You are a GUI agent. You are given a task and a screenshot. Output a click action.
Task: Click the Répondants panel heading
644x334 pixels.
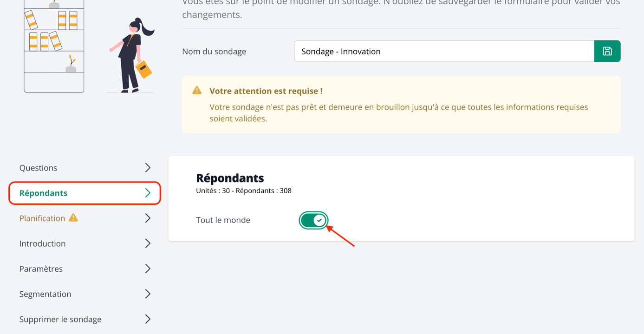[x=229, y=178]
